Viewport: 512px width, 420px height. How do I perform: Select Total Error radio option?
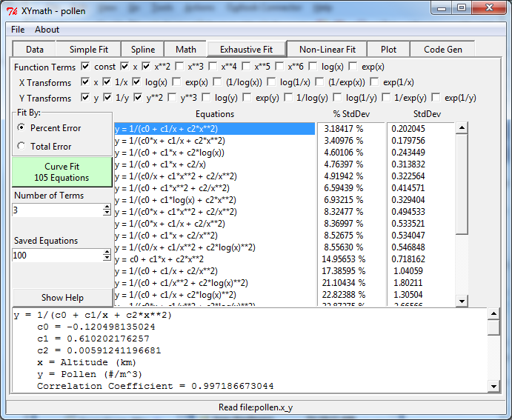21,147
